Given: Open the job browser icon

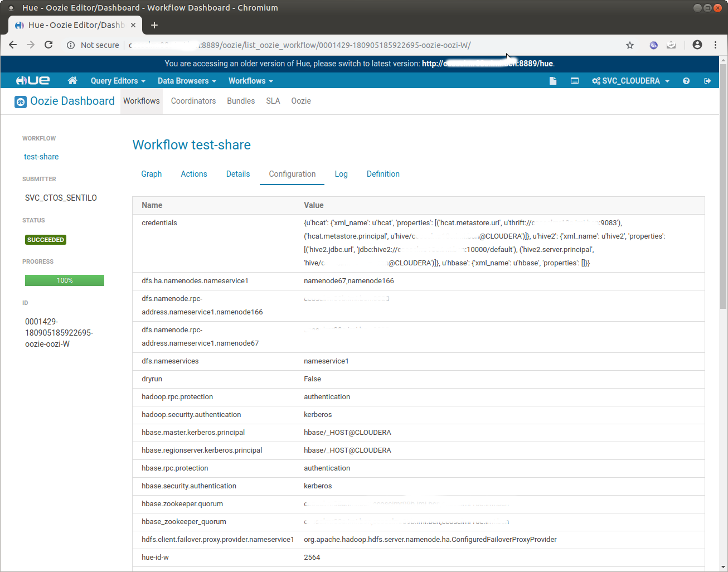Looking at the screenshot, I should point(575,81).
